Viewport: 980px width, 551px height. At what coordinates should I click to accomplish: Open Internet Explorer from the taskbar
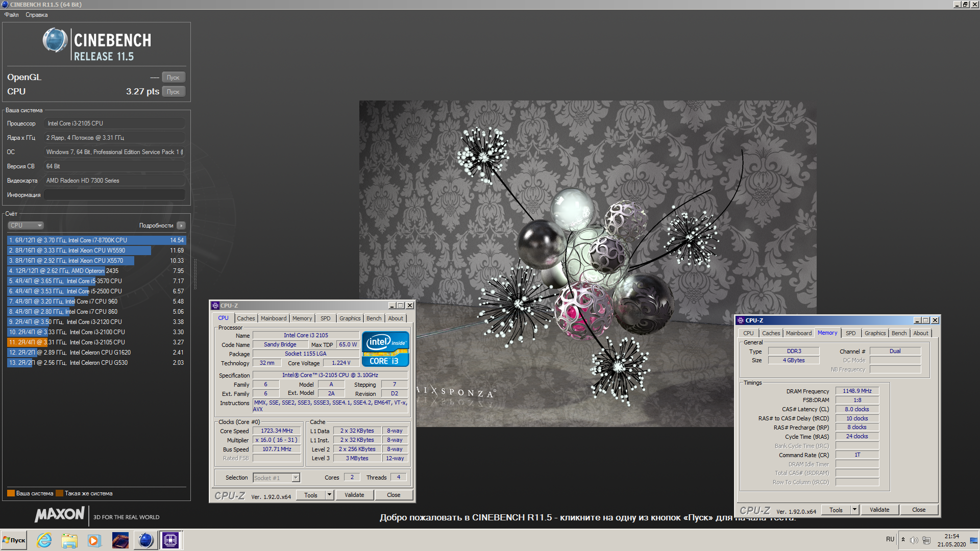pos(44,540)
